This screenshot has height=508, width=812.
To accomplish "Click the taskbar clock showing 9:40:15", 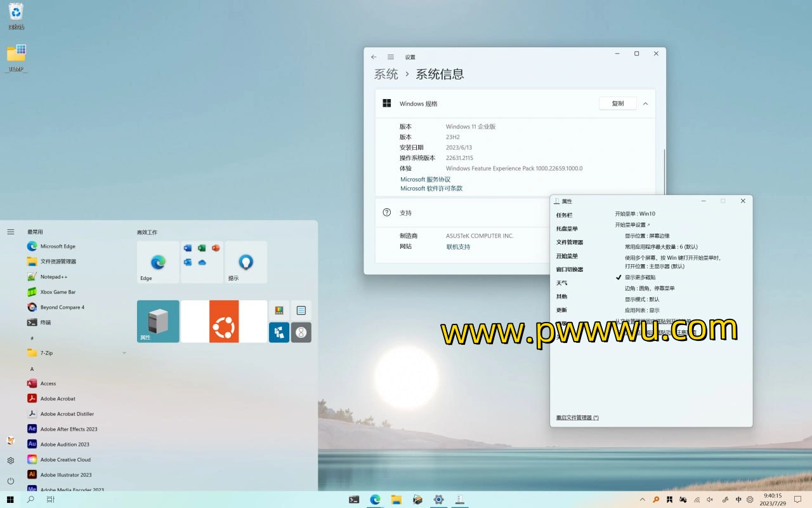I will (772, 500).
